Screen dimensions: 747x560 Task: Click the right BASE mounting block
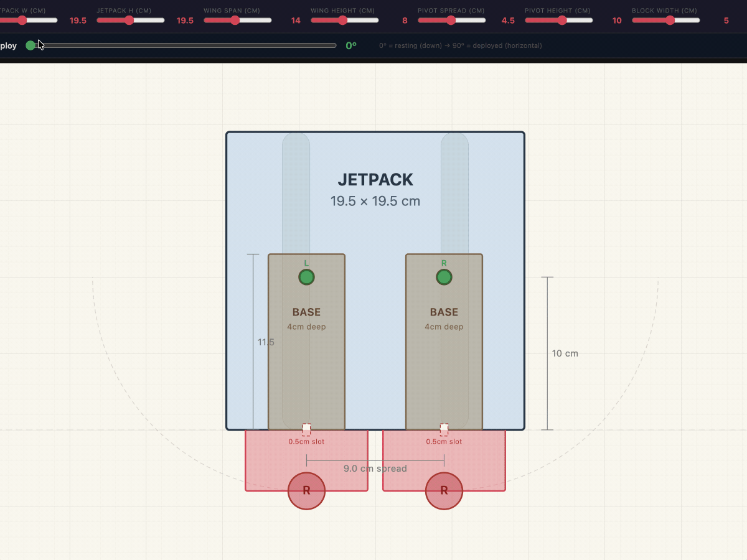[x=444, y=342]
